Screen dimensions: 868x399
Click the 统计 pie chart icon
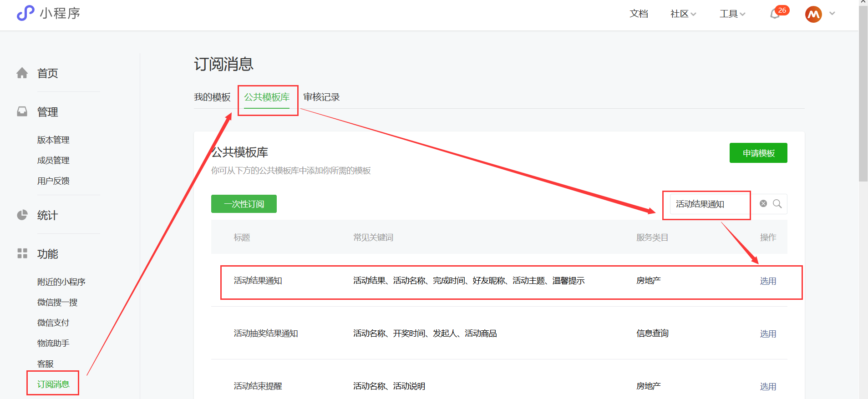(x=22, y=215)
